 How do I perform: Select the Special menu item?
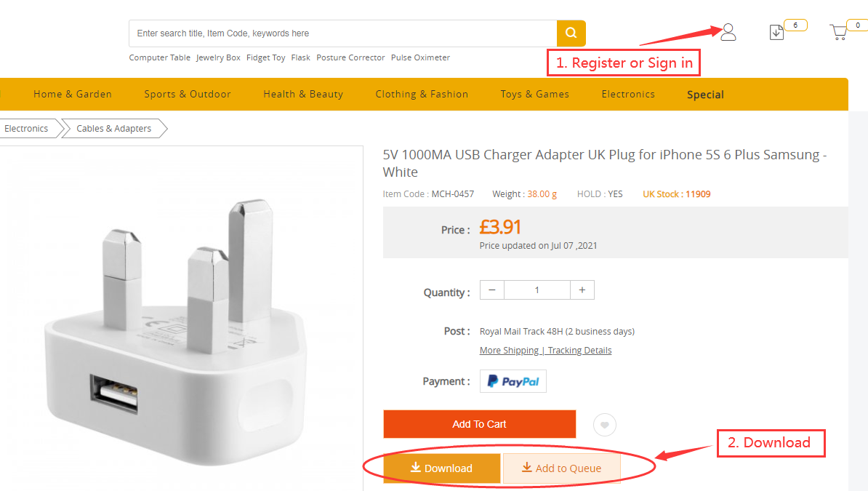705,95
